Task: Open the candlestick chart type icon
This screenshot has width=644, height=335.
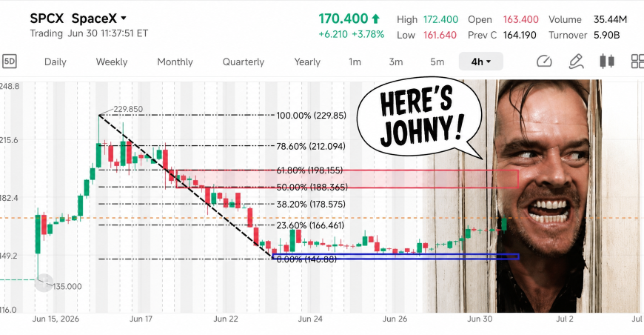Action: pyautogui.click(x=607, y=62)
